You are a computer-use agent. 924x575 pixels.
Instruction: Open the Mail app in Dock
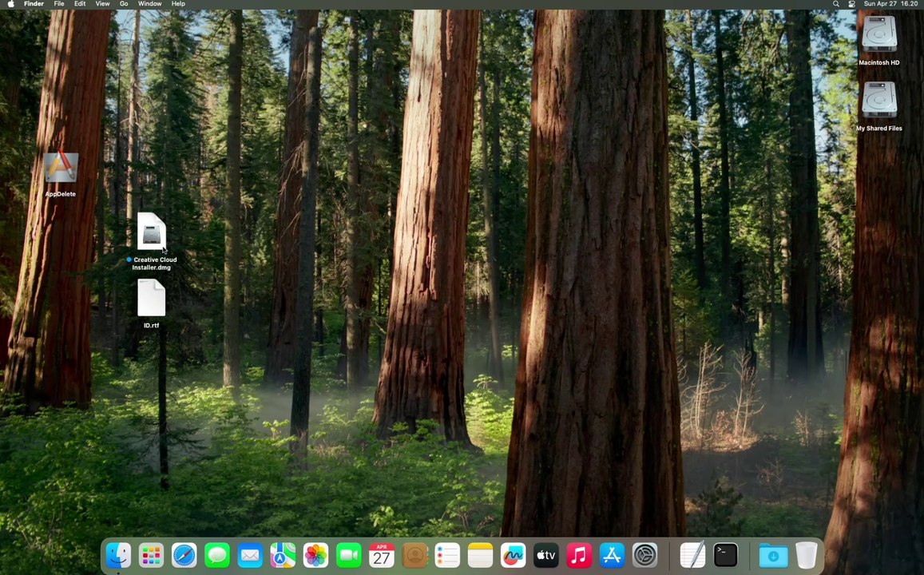point(250,555)
